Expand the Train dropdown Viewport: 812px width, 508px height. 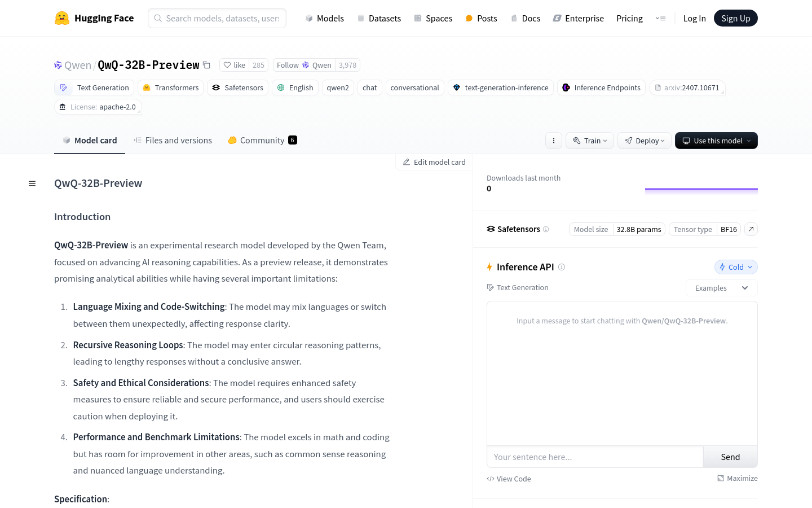pos(590,141)
